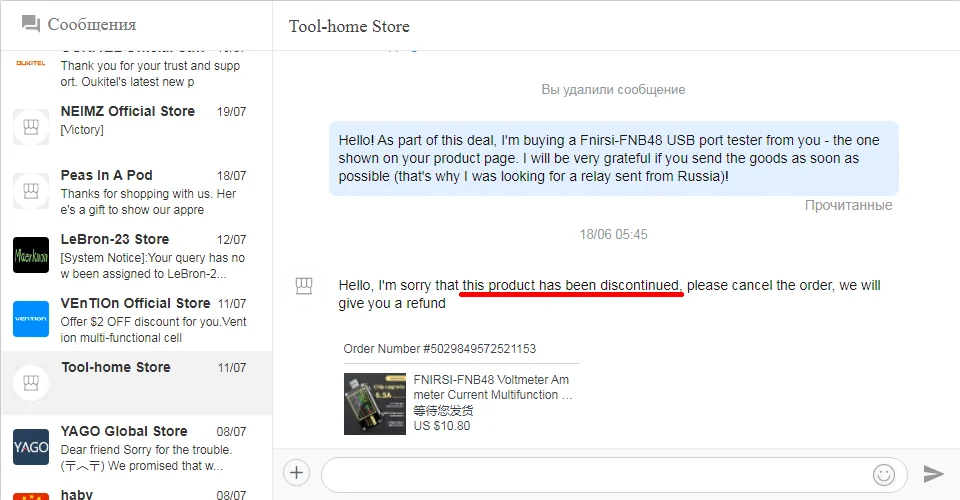Click the Oukitel store avatar

[31, 64]
